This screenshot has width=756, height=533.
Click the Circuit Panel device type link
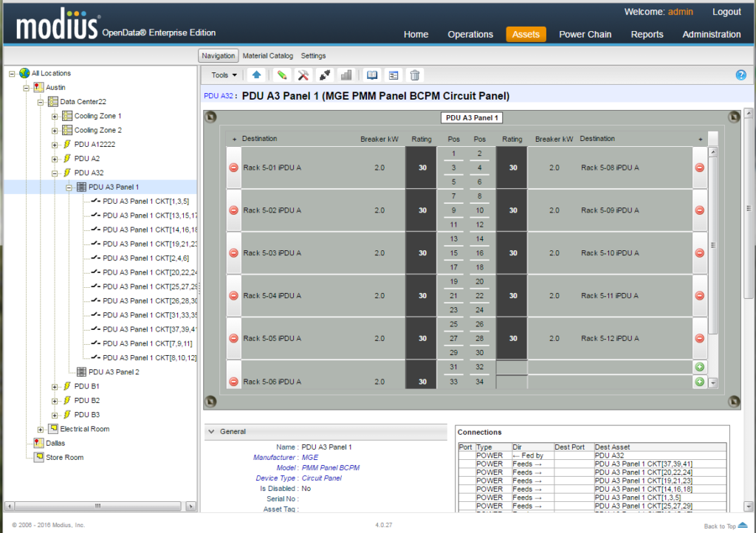click(322, 478)
